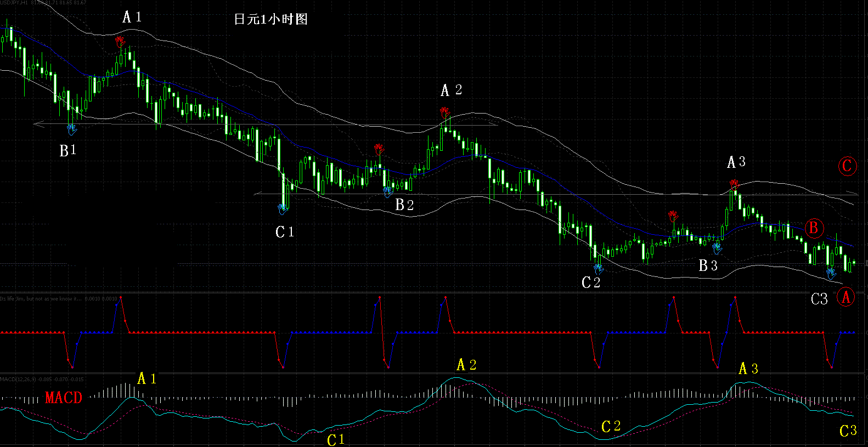Viewport: 868px width, 447px height.
Task: Click the yellow A 3 MACD label
Action: tap(748, 369)
